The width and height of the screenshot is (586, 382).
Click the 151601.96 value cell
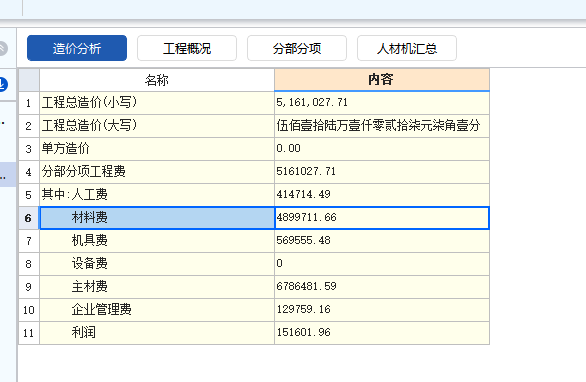382,333
